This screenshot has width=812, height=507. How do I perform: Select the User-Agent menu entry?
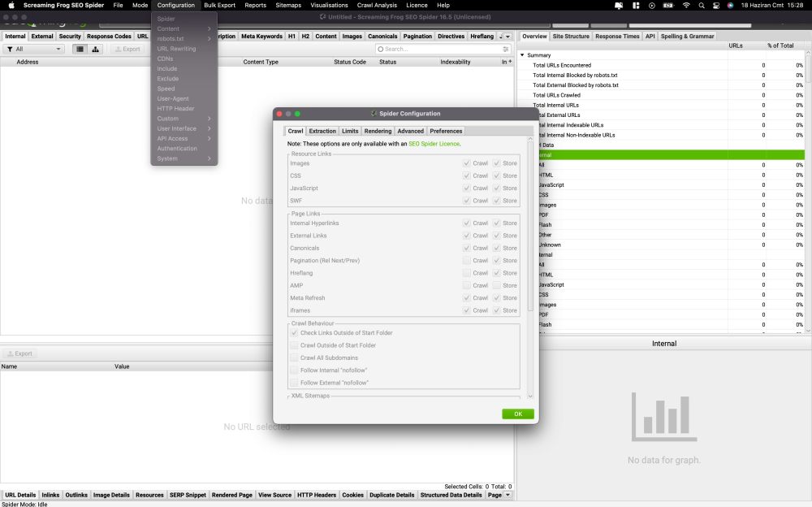point(184,98)
